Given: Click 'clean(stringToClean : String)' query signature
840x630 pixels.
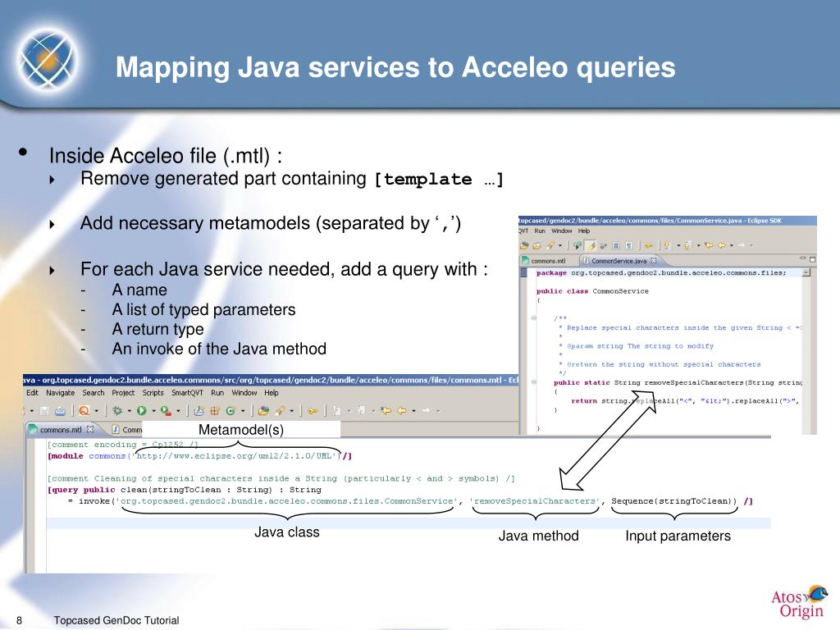Looking at the screenshot, I should (x=196, y=490).
